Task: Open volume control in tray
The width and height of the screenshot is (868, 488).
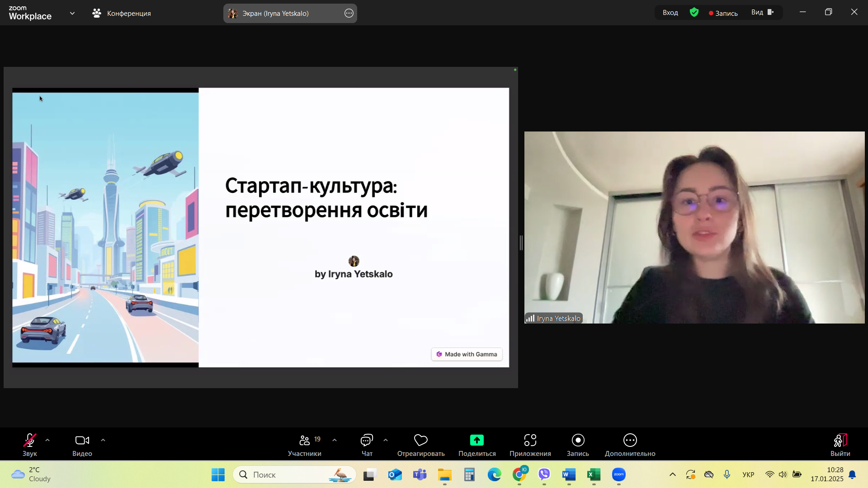Action: coord(783,474)
